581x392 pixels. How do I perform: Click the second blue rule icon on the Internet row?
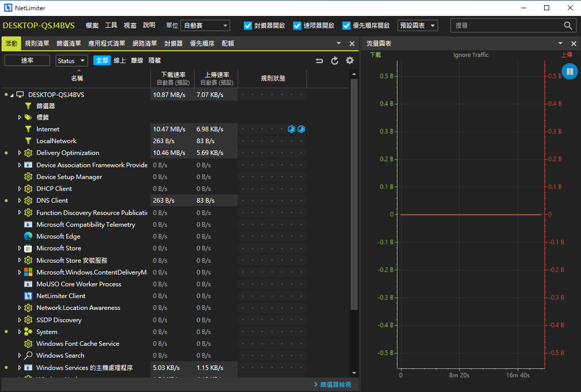[x=301, y=129]
